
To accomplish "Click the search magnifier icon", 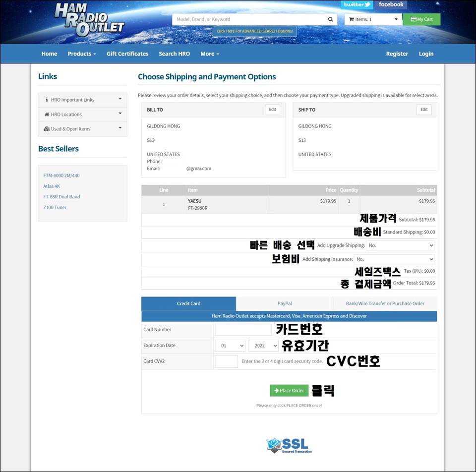I will [x=331, y=19].
